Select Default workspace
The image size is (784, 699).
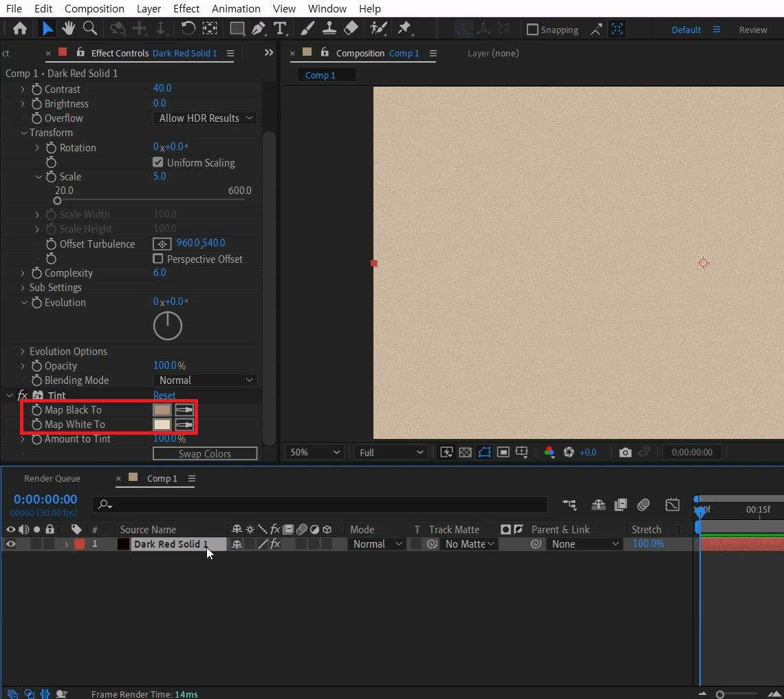point(686,30)
